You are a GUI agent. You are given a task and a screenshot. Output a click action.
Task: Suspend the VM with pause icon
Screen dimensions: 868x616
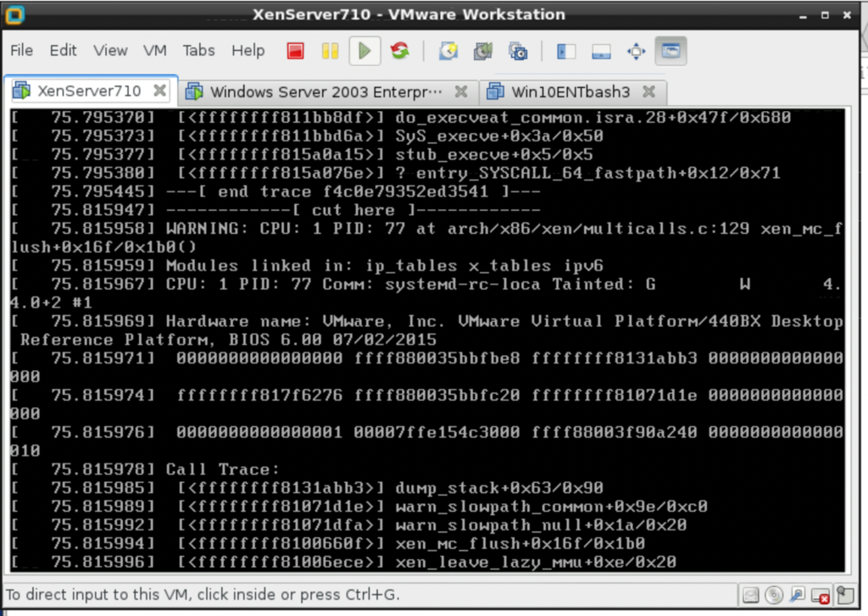(330, 51)
